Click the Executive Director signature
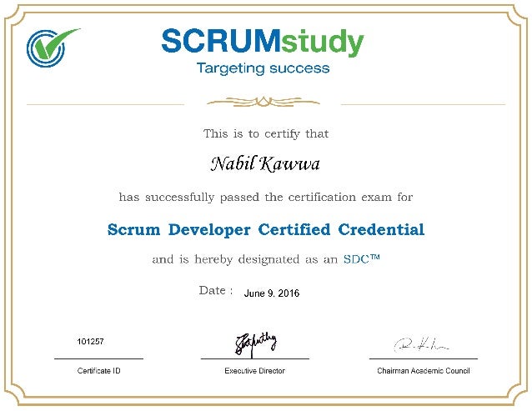The height and width of the screenshot is (411, 532). (255, 344)
